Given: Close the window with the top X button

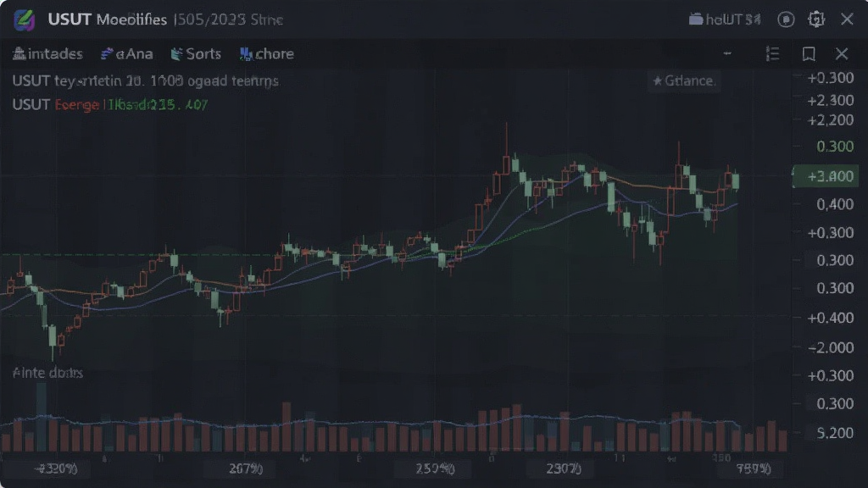Looking at the screenshot, I should [847, 19].
